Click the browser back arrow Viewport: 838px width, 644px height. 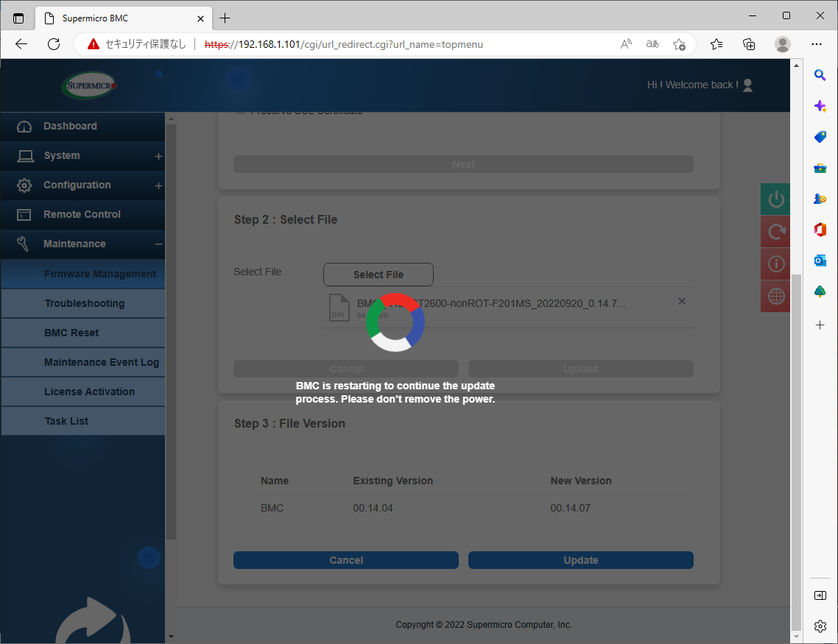tap(21, 44)
